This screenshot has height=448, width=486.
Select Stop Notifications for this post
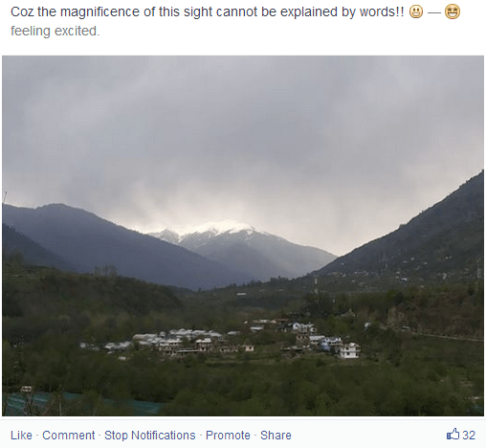[x=150, y=436]
